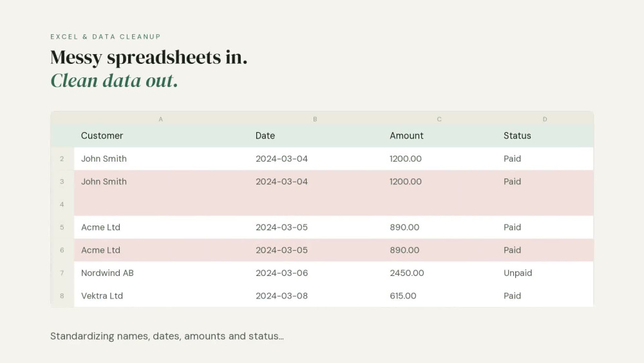Click date 2024-03-05 in row 5
Viewport: 644px width, 363px height.
(282, 227)
